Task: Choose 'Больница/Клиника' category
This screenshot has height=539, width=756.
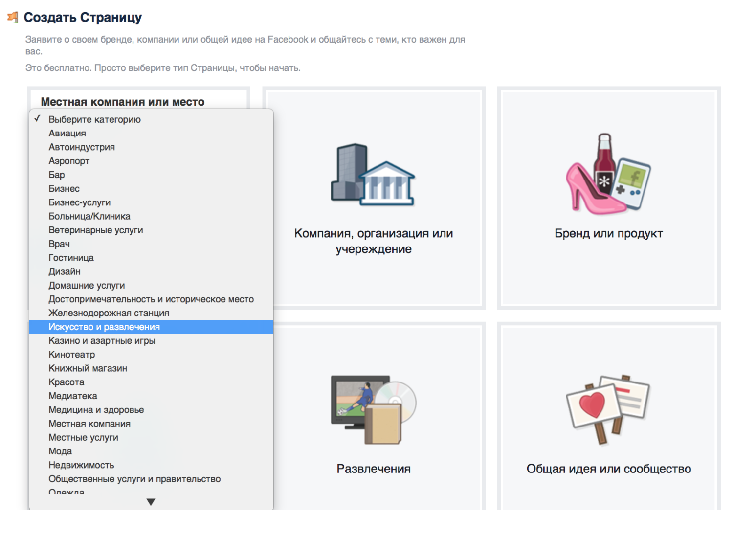Action: [89, 216]
